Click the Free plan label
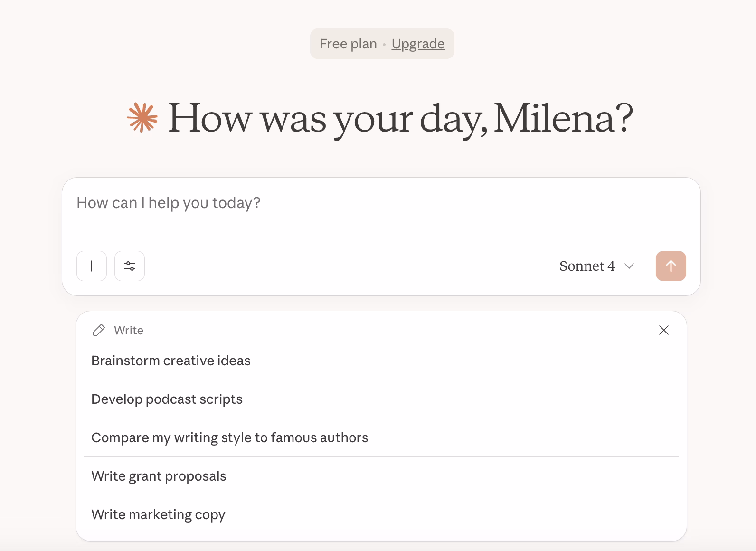756x551 pixels. pyautogui.click(x=348, y=44)
